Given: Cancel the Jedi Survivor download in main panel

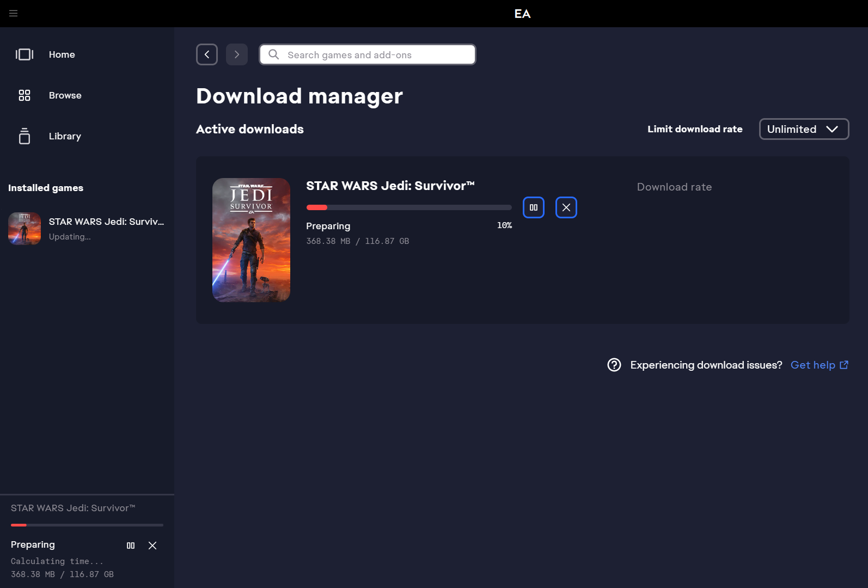Looking at the screenshot, I should [566, 207].
